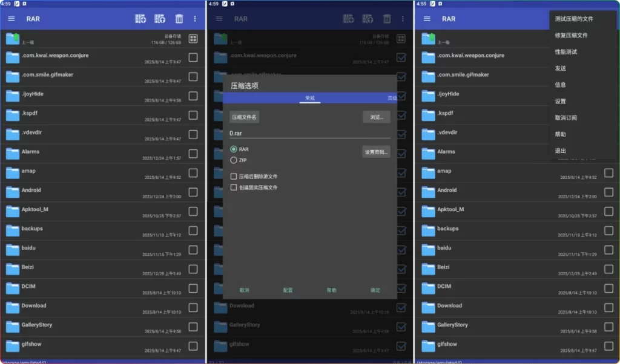
Task: Tap the green archive icon next to 上一级
Action: click(13, 39)
